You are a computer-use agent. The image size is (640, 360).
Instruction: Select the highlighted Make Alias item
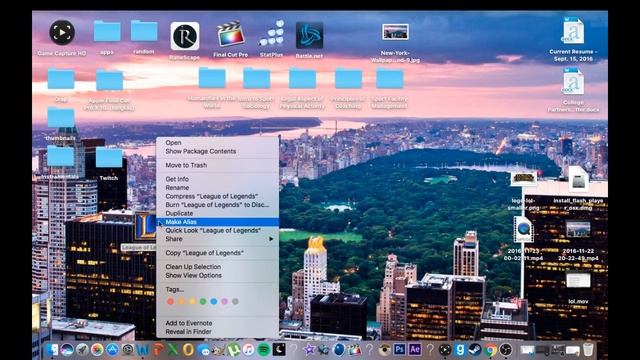pyautogui.click(x=218, y=222)
